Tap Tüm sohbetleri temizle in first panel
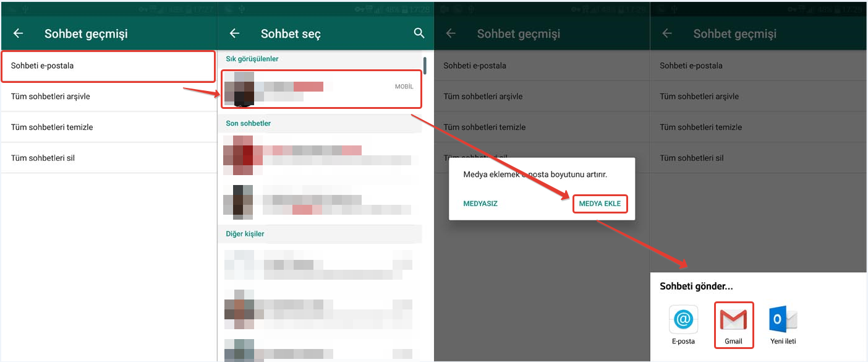 [109, 127]
